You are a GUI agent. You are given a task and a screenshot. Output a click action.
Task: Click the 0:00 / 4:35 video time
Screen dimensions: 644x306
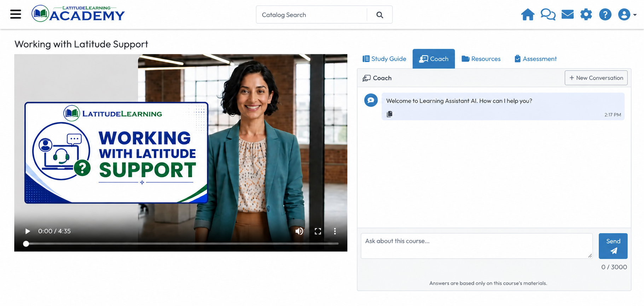click(x=54, y=231)
